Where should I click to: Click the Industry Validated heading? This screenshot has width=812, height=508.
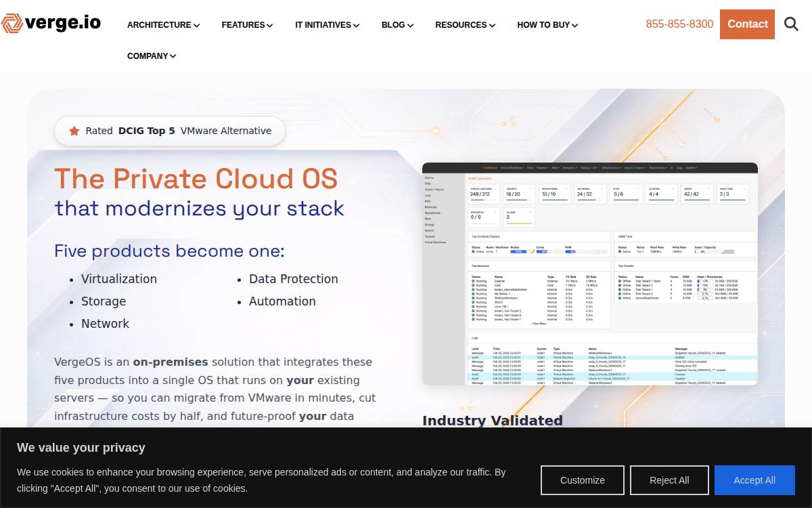[493, 421]
